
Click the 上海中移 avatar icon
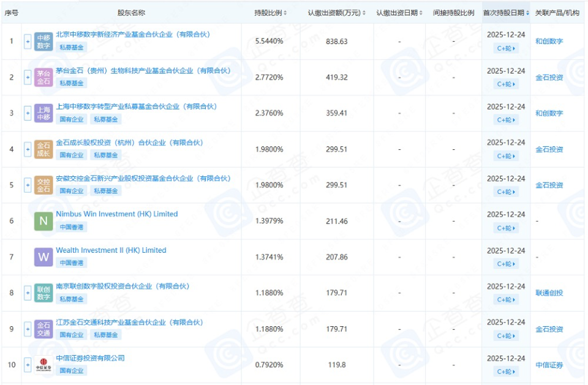pyautogui.click(x=43, y=113)
